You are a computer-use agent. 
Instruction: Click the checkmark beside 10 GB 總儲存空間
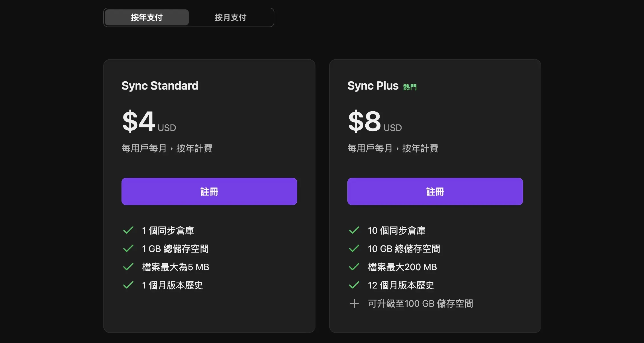point(354,249)
